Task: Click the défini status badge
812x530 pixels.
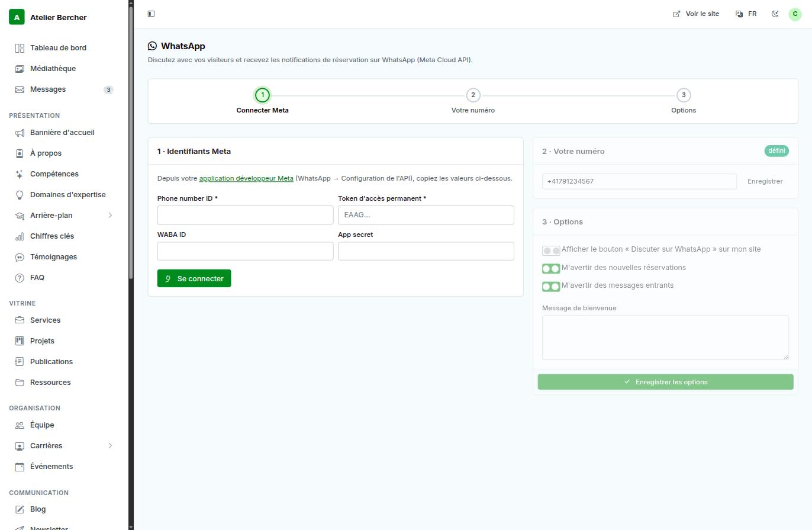Action: click(x=776, y=151)
